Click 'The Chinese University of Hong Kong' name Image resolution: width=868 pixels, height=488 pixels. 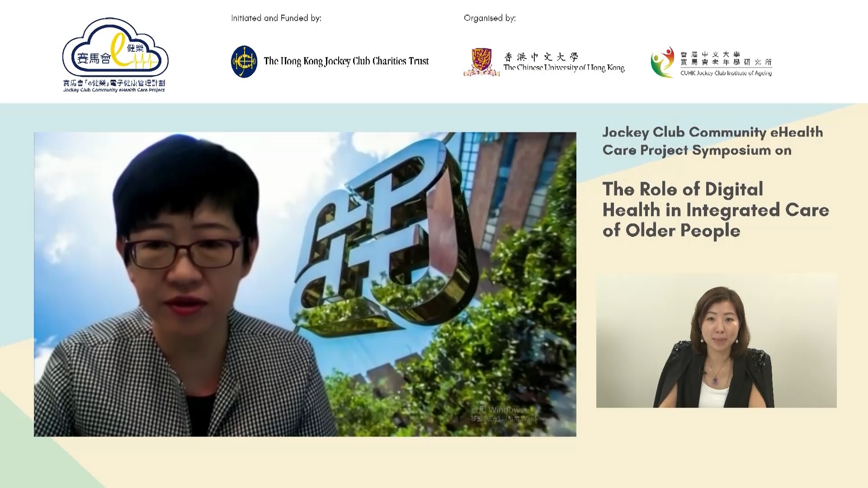tap(564, 67)
